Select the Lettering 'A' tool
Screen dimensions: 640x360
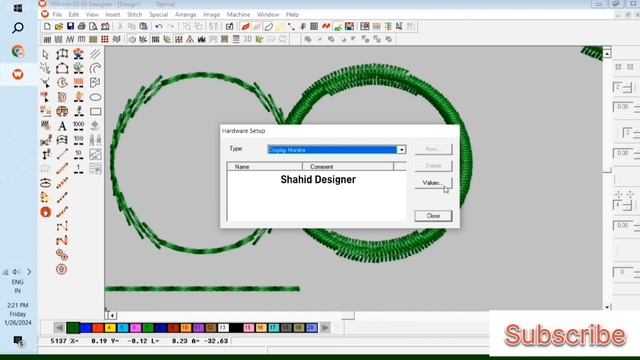62,126
